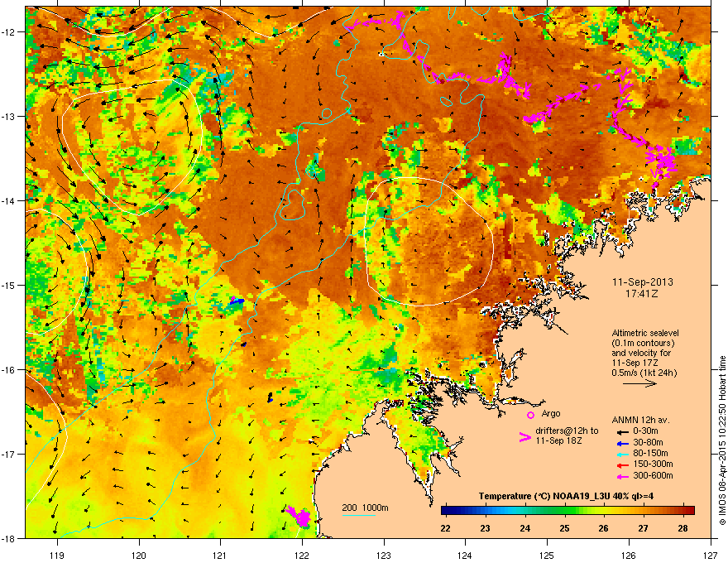Viewport: 728px width, 563px height.
Task: Click the '0.5m/s (1kt 24h)' scale text
Action: pos(644,373)
